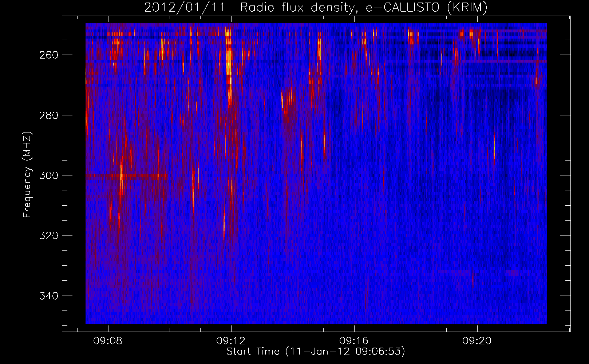Click the 340 frequency tick label
This screenshot has height=364, width=589.
click(48, 296)
